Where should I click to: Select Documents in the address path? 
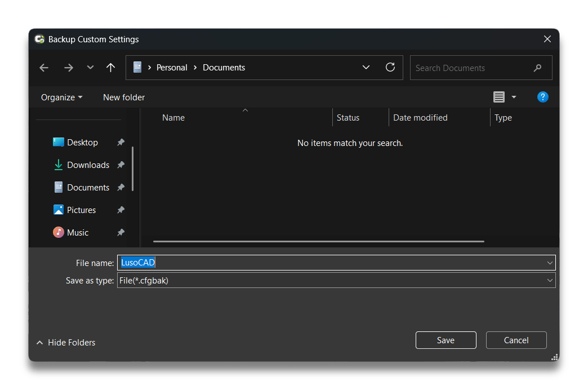224,68
